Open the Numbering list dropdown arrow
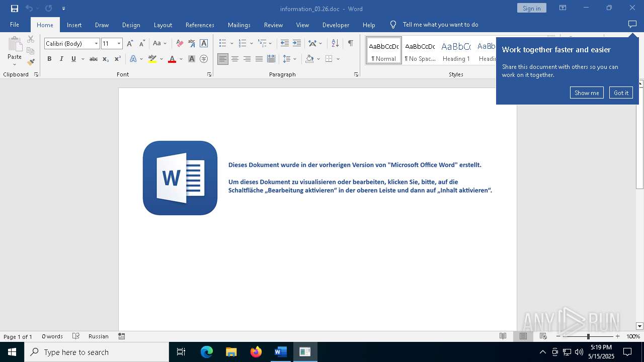Viewport: 644px width, 362px height. pyautogui.click(x=251, y=44)
